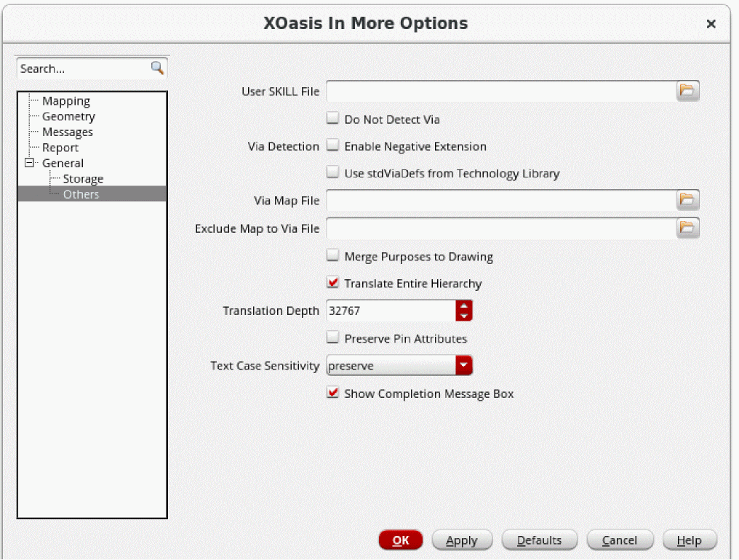Focus the Via Map File text field
The height and width of the screenshot is (560, 739).
coord(500,200)
